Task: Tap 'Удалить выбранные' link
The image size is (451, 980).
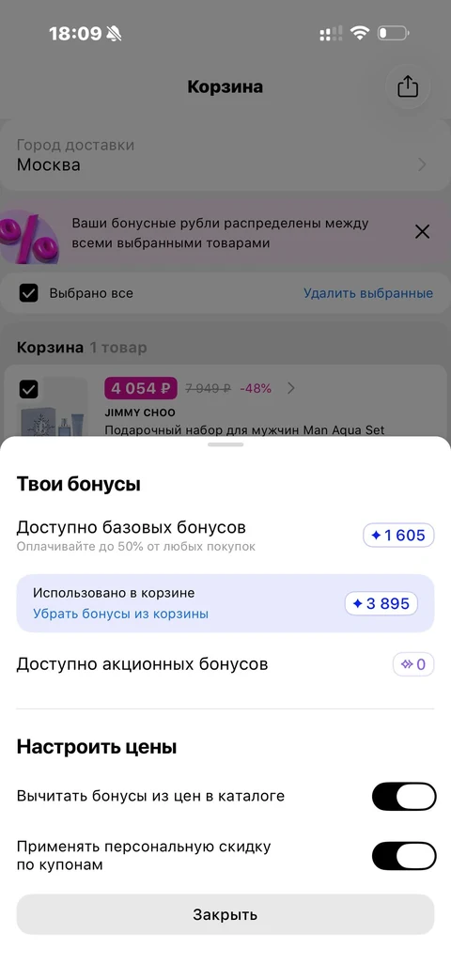Action: click(368, 292)
